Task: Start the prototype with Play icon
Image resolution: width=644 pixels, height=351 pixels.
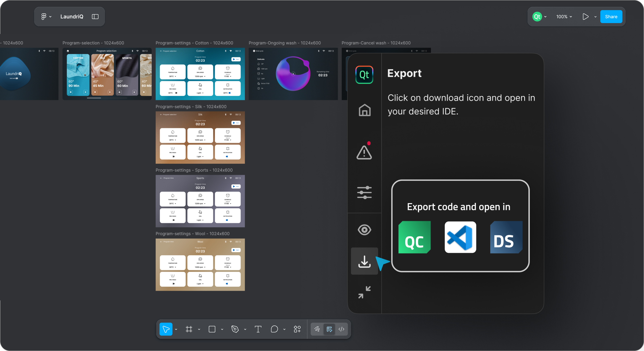Action: click(x=585, y=17)
